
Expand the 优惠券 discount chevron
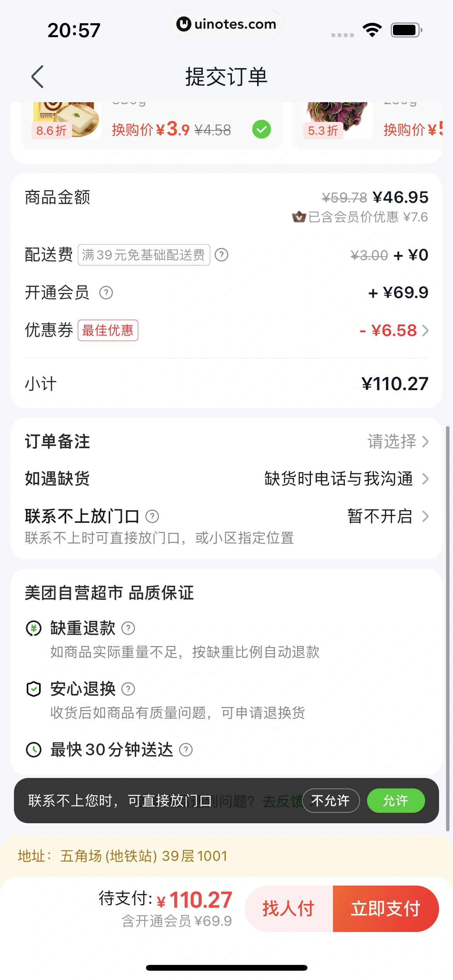point(425,331)
